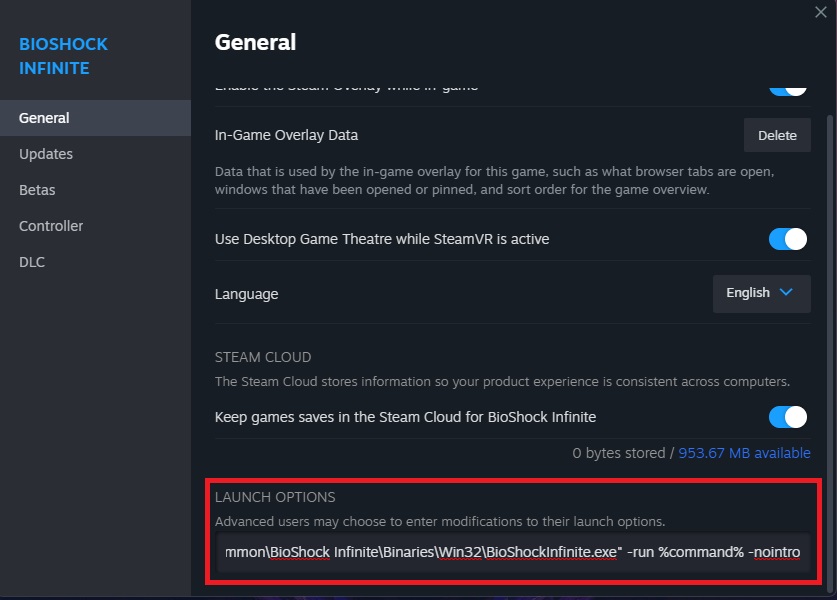Open the Betas tab
The image size is (837, 600).
coord(37,190)
